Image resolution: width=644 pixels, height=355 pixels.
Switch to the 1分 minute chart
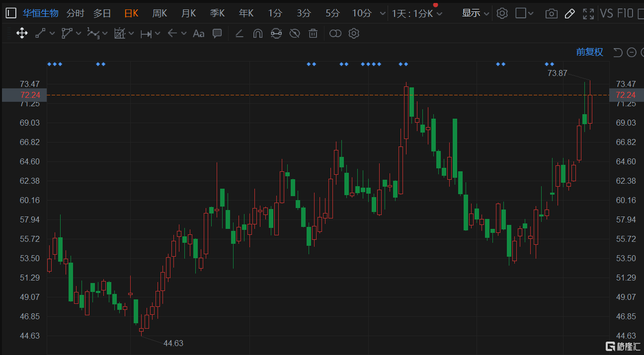pos(275,13)
